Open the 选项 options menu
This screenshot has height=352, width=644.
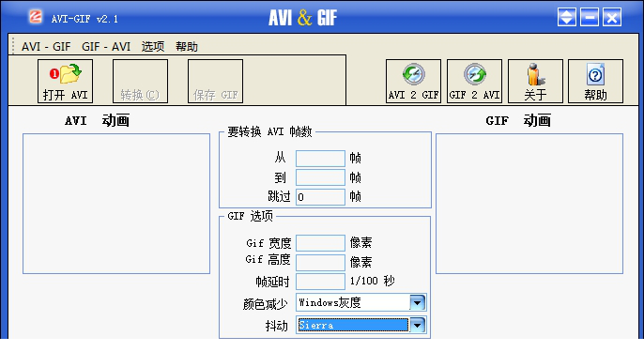[153, 46]
